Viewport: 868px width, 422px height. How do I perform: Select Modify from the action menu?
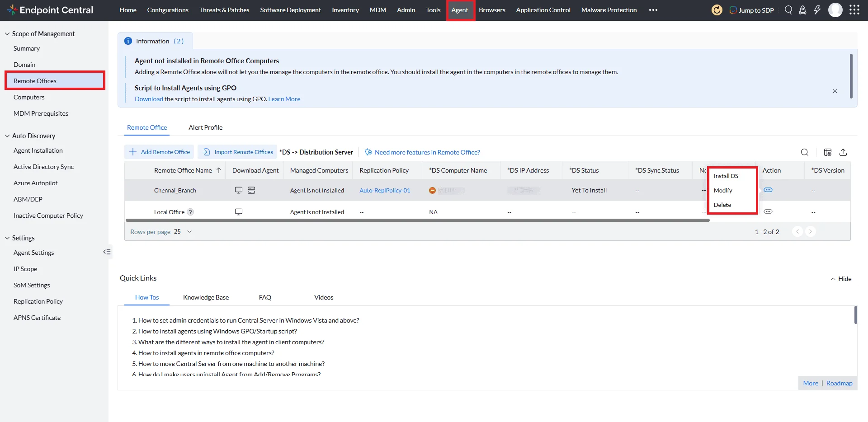point(723,190)
